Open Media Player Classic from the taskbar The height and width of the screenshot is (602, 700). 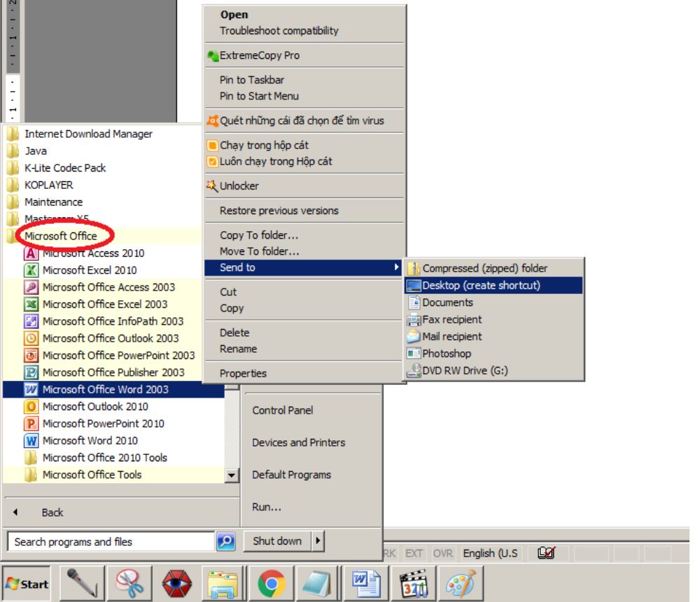click(x=414, y=583)
